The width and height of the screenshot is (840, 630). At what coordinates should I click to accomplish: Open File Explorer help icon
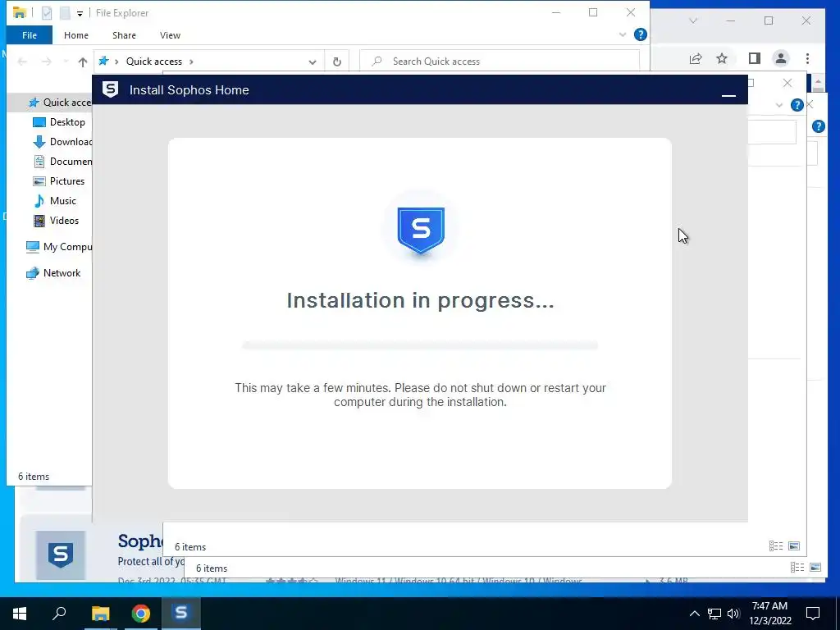click(640, 34)
